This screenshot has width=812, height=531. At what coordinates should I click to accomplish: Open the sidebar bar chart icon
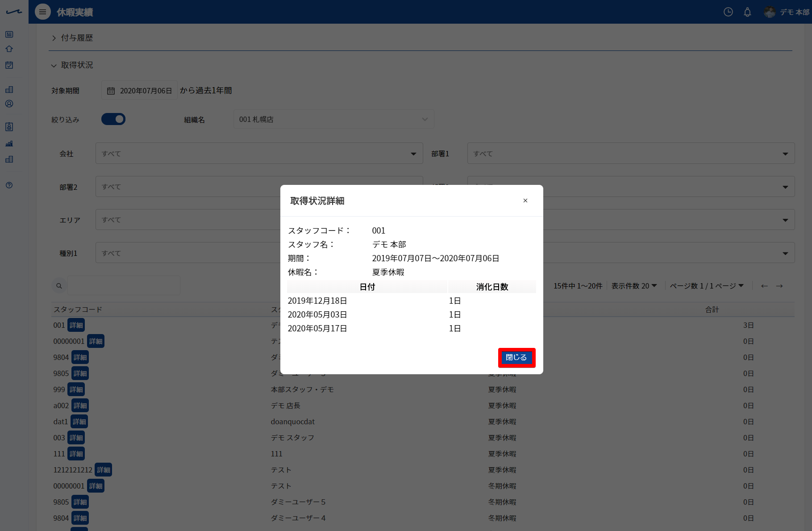tap(9, 144)
